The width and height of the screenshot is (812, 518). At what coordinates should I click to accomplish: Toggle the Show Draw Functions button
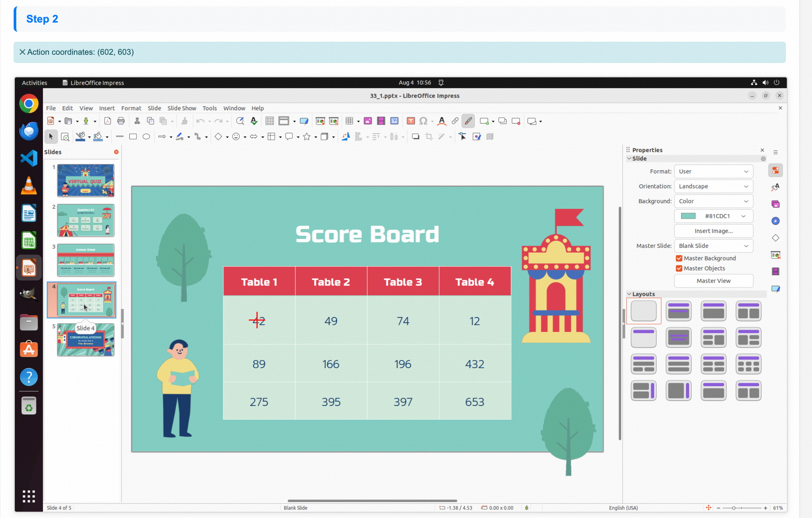[468, 121]
